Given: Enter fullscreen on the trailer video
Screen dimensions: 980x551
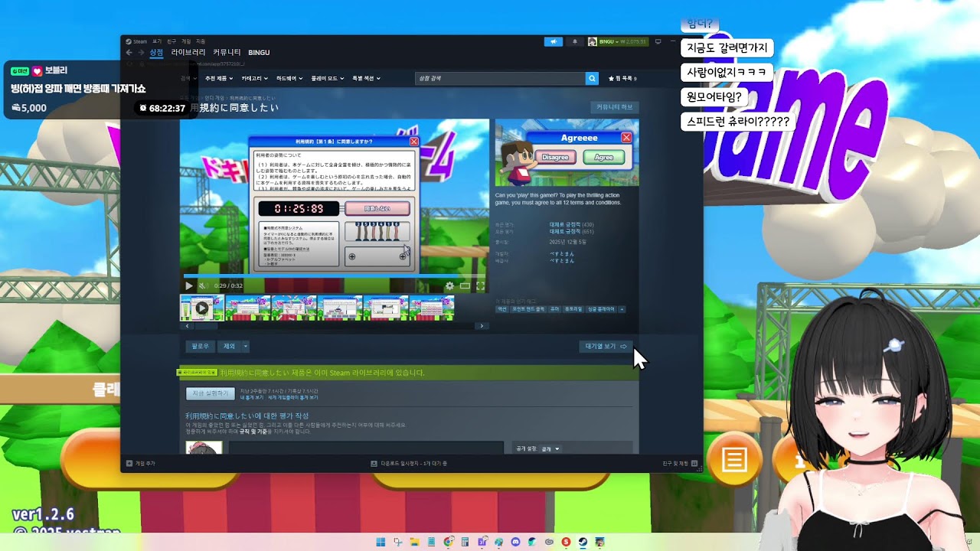Looking at the screenshot, I should point(480,285).
